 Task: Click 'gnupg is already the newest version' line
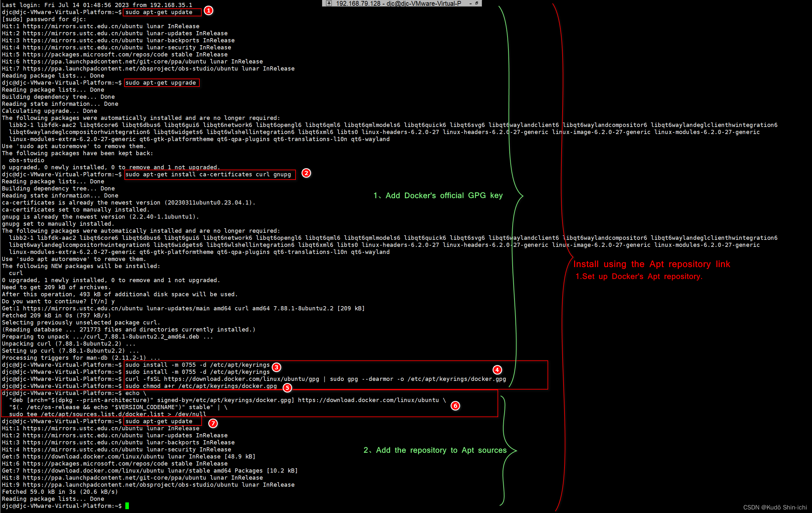point(100,217)
